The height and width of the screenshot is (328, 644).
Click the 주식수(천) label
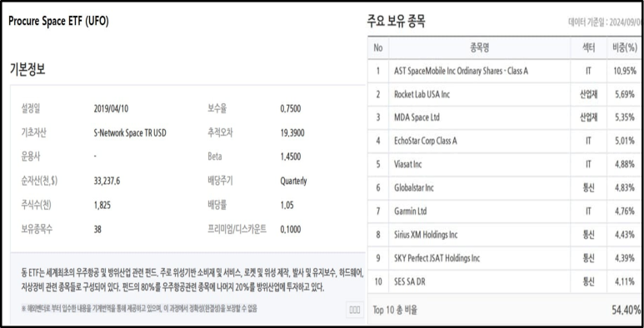pyautogui.click(x=36, y=205)
